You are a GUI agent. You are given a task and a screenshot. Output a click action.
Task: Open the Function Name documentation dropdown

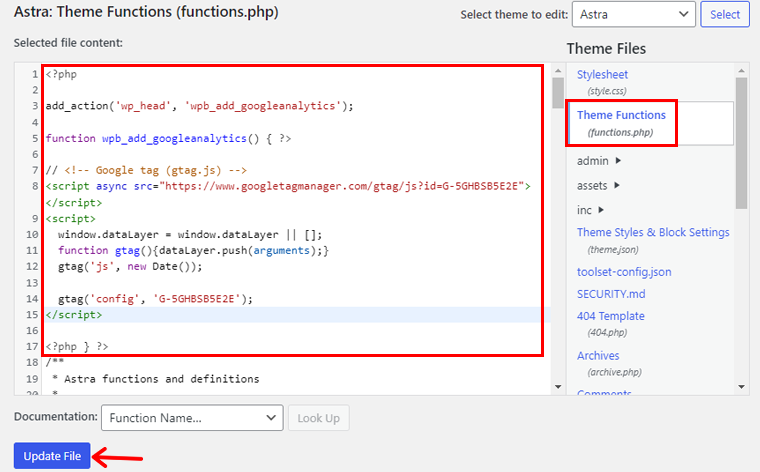192,418
